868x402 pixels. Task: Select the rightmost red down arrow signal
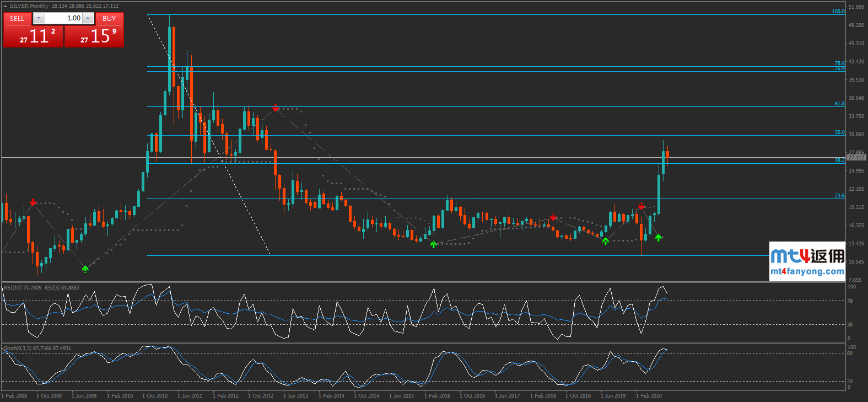[641, 206]
